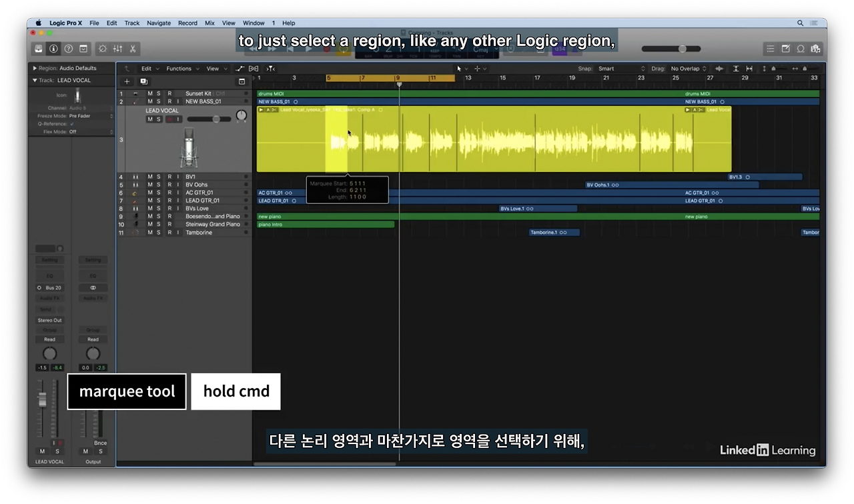Toggle the automation curve icon
The width and height of the screenshot is (854, 504).
pos(240,69)
